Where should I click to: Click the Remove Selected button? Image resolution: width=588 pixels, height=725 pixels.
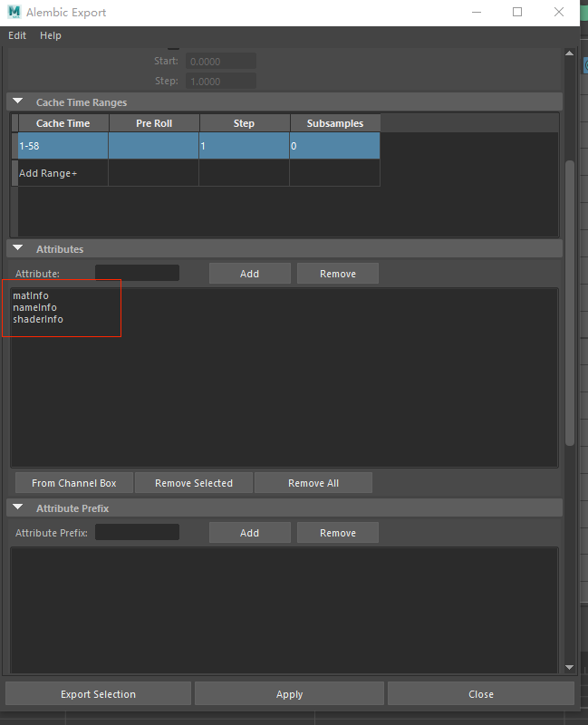click(x=194, y=483)
